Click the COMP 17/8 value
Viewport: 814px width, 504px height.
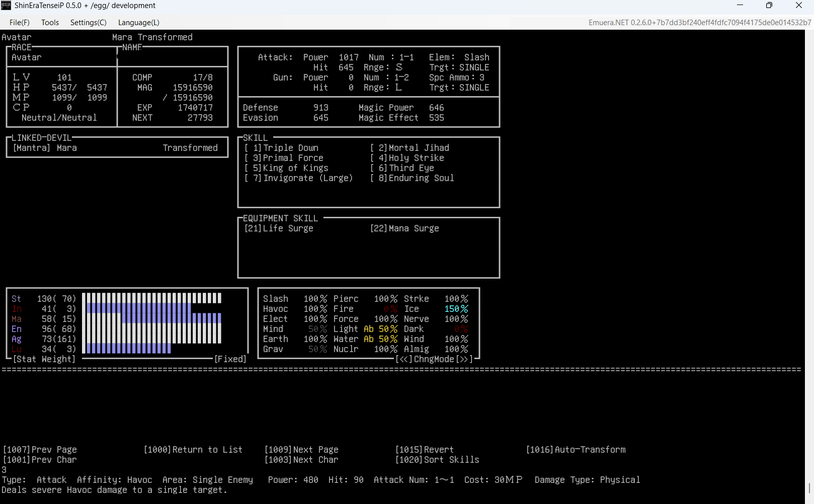click(203, 77)
